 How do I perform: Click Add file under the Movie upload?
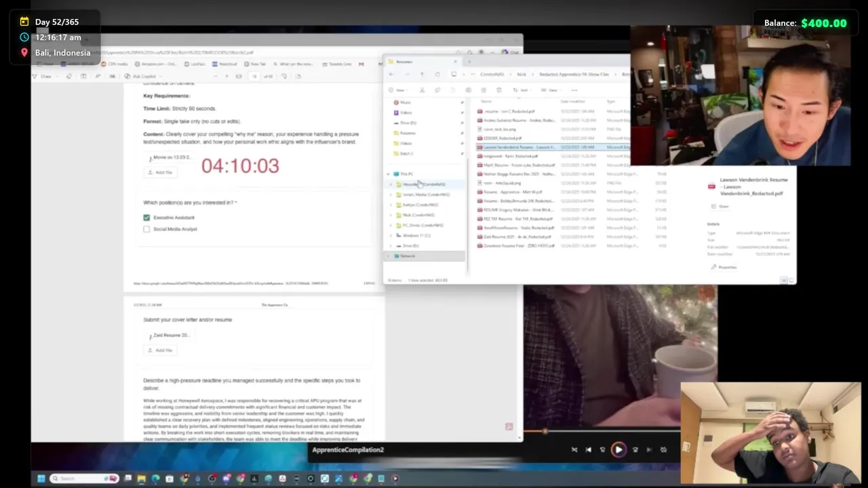pyautogui.click(x=160, y=172)
